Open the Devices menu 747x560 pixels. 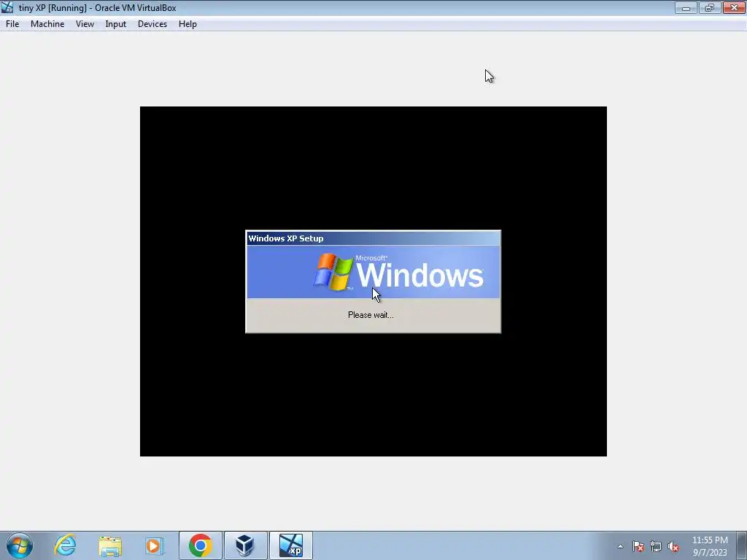pos(152,24)
